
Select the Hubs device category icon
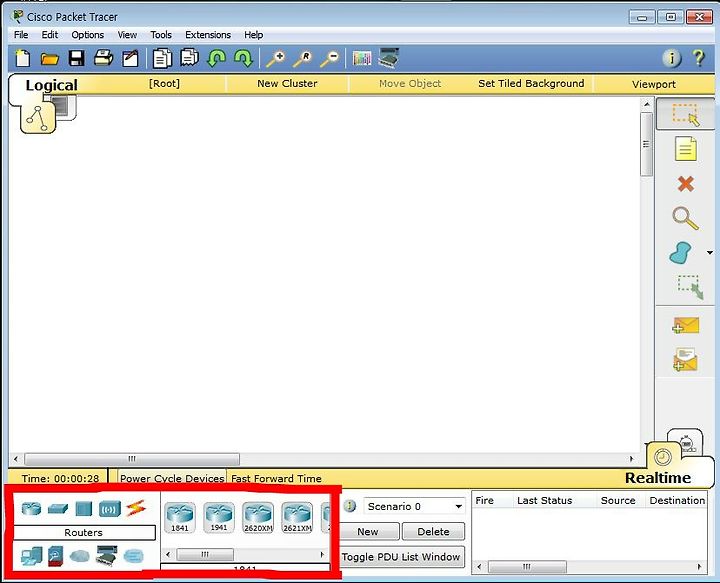[84, 509]
